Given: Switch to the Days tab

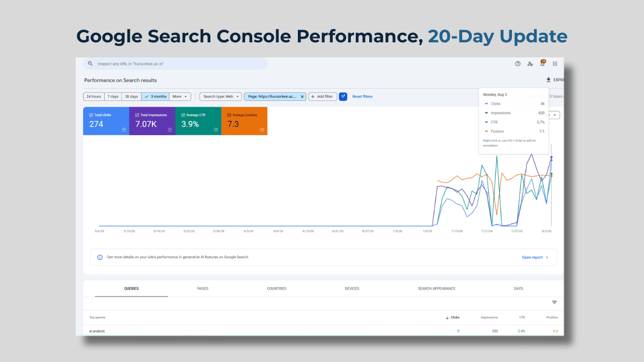Looking at the screenshot, I should click(518, 289).
